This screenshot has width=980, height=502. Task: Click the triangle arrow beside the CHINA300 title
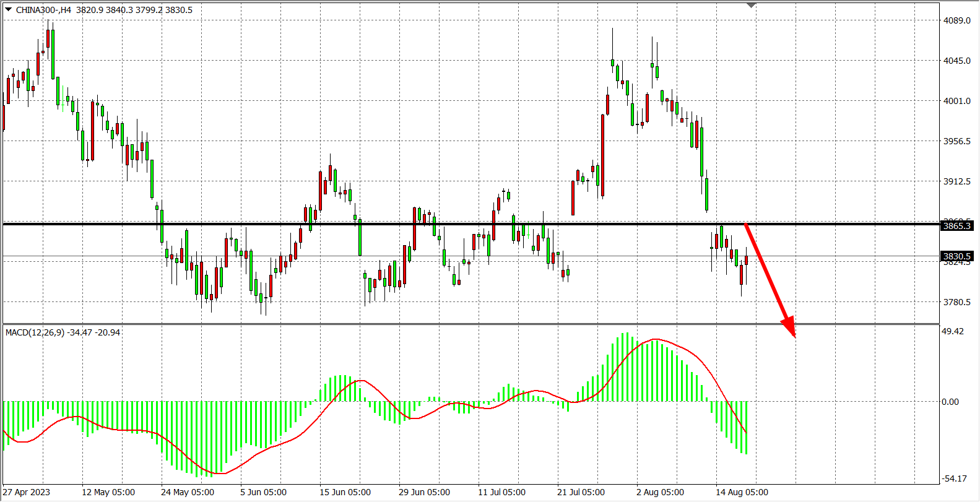(x=8, y=9)
